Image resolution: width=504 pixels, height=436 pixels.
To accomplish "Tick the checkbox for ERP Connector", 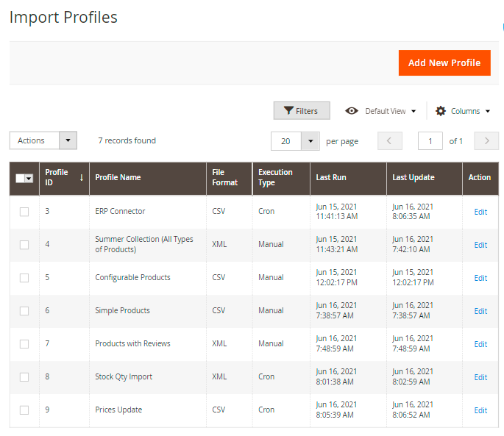I will (x=24, y=212).
